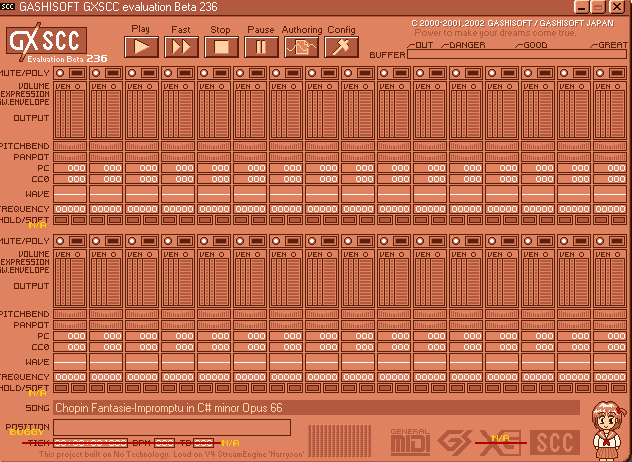Click upper bank channel 1 FREQUENCY value 00000

point(70,209)
